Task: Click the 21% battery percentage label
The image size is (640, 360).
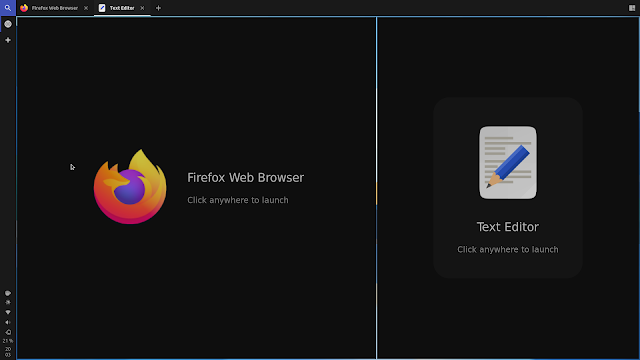Action: click(x=8, y=341)
